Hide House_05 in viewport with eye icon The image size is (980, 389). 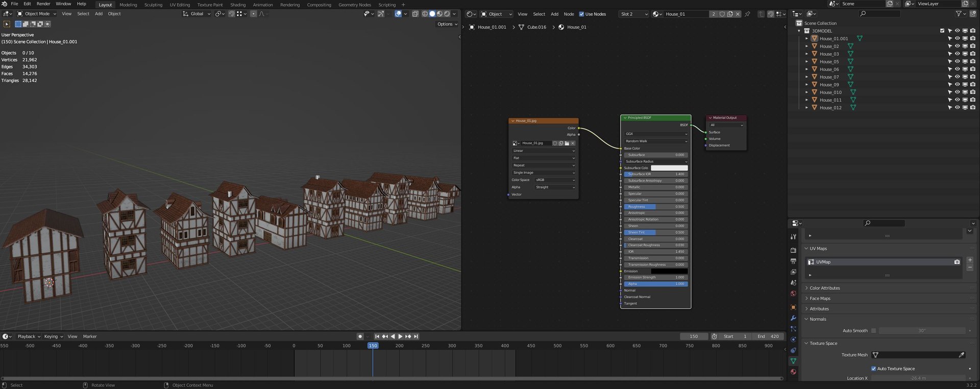958,61
